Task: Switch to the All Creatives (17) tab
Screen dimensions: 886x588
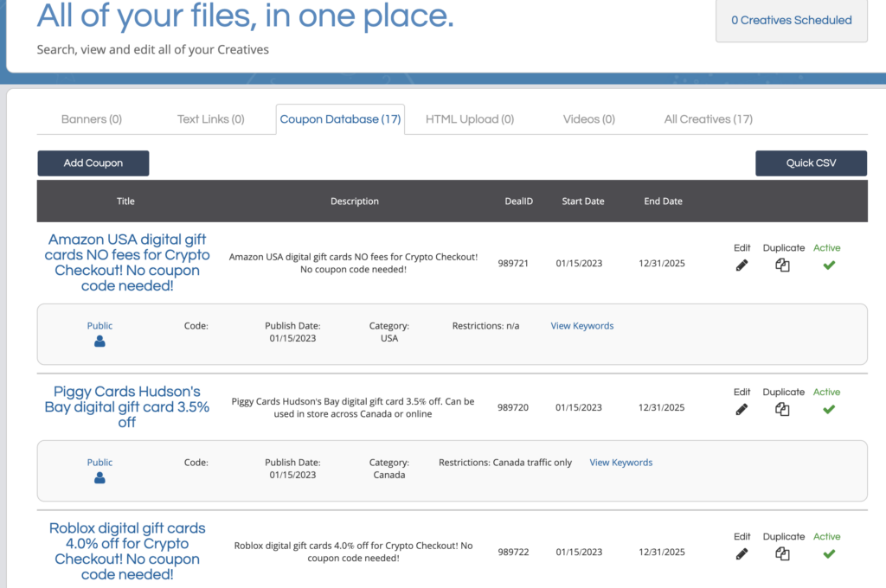Action: point(708,119)
